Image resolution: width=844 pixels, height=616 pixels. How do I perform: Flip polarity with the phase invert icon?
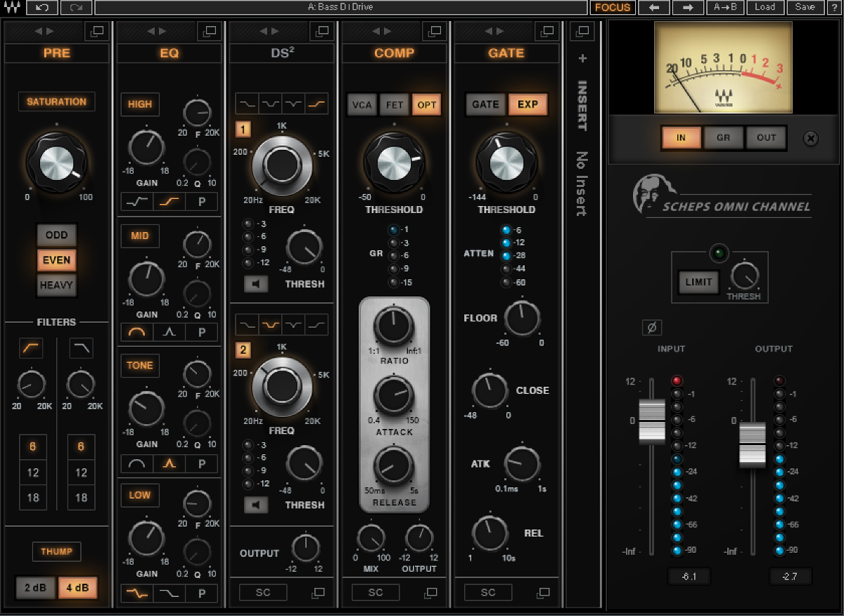pyautogui.click(x=652, y=328)
